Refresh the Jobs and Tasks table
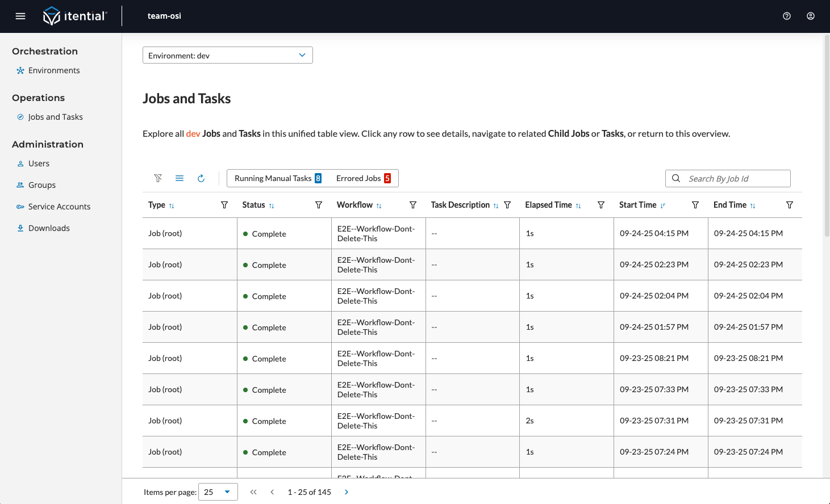 [201, 178]
